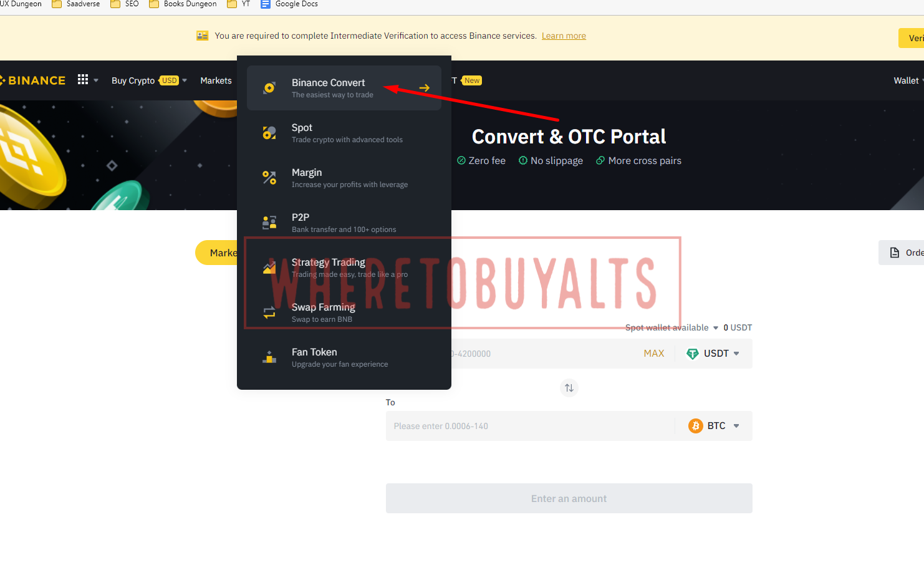
Task: Click the Learn more link
Action: [564, 36]
